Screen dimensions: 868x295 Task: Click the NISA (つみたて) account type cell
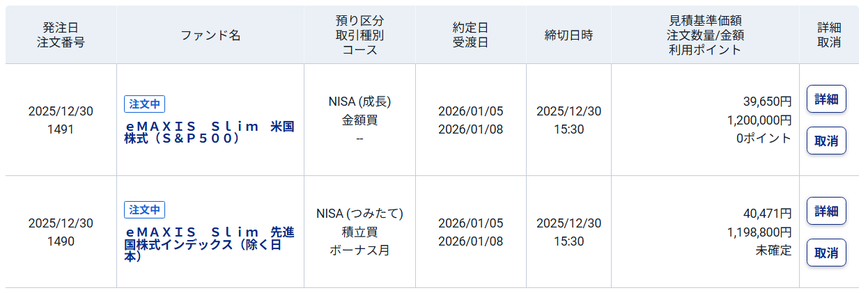(359, 214)
